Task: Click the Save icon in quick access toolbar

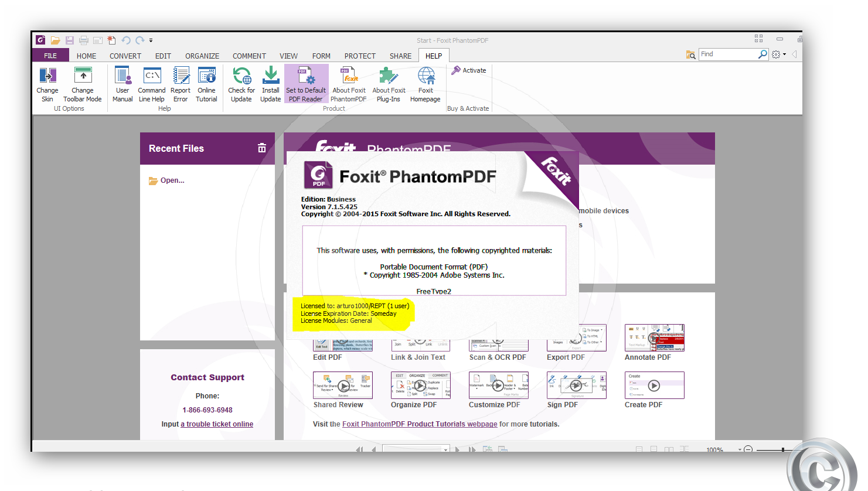Action: coord(70,40)
